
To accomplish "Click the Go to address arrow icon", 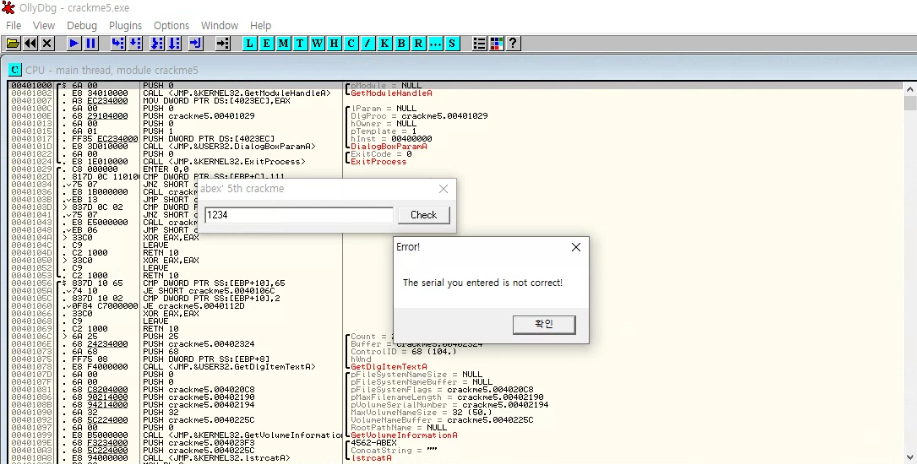I will pyautogui.click(x=222, y=43).
